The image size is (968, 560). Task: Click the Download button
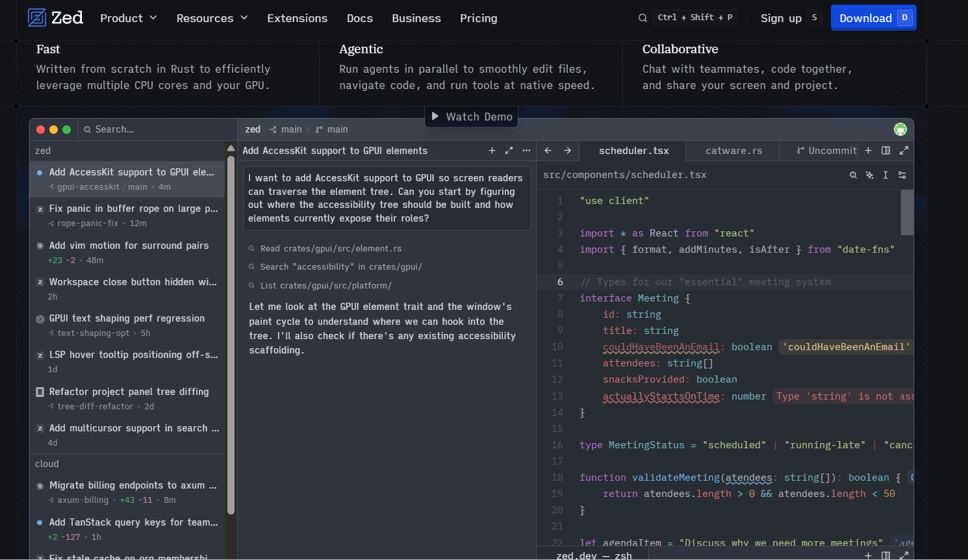(x=874, y=18)
